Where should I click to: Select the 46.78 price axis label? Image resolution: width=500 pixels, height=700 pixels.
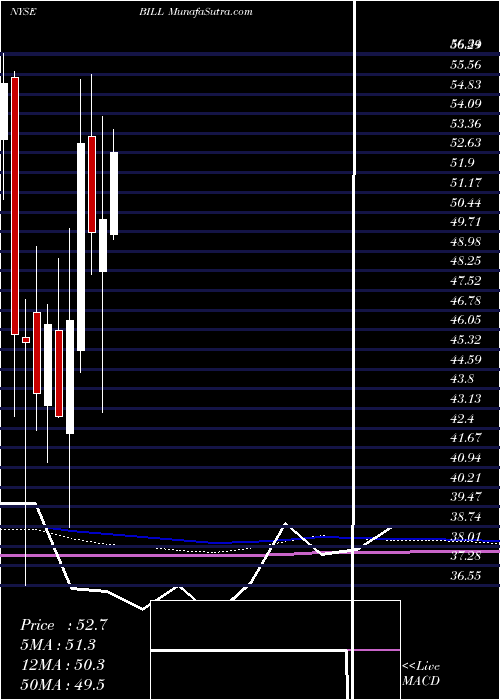466,300
